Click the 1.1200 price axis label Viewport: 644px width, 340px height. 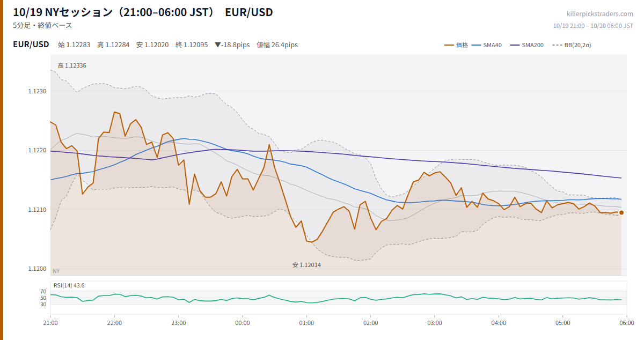click(x=38, y=269)
